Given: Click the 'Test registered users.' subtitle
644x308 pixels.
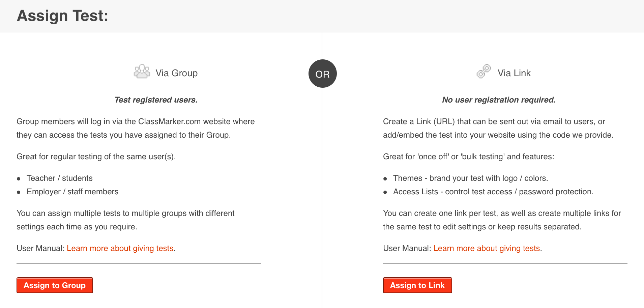Looking at the screenshot, I should tap(156, 100).
